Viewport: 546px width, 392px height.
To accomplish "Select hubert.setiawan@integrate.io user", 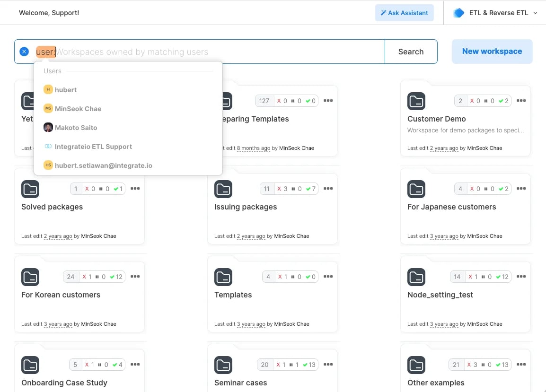I will (128, 166).
